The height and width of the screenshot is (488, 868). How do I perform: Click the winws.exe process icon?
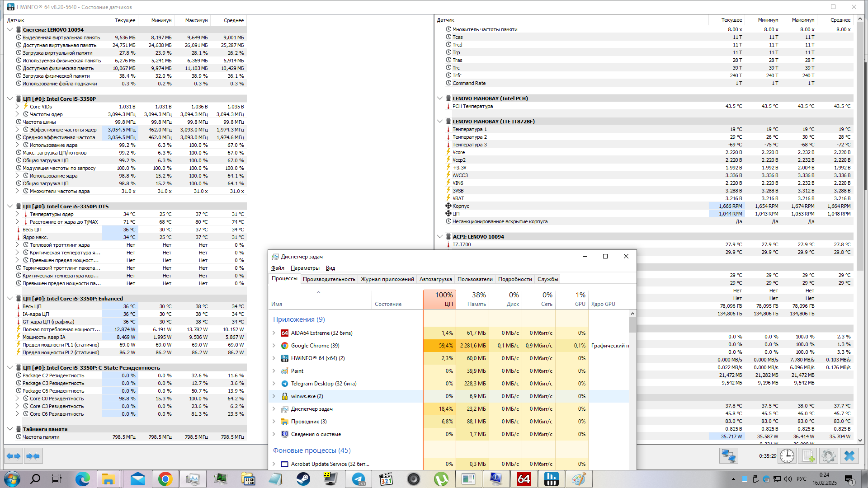[x=284, y=396]
